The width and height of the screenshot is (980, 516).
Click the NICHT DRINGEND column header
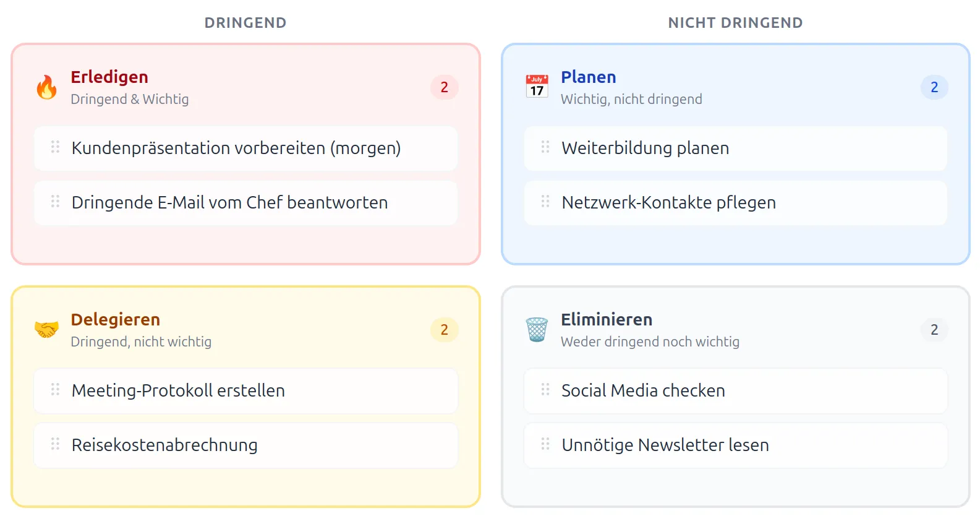[x=735, y=22]
